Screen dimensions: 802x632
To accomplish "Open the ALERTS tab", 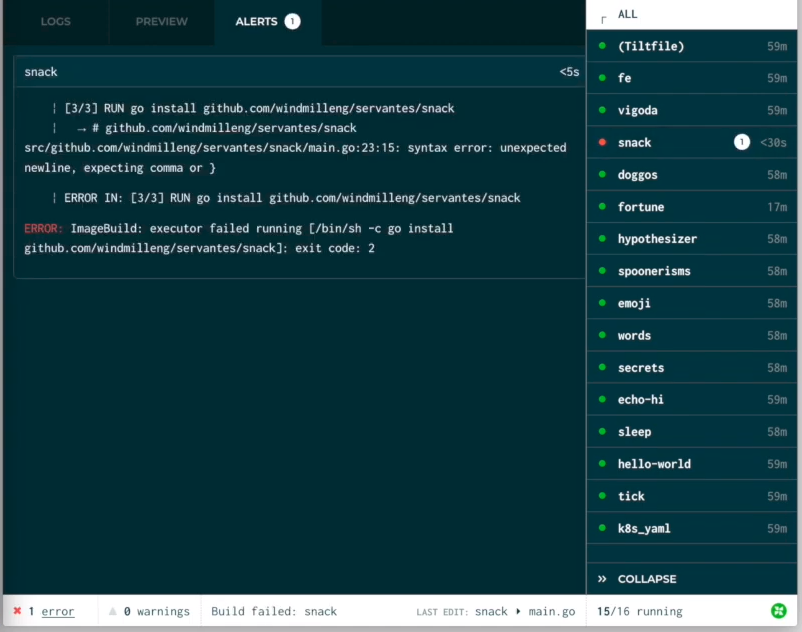I will (x=268, y=21).
